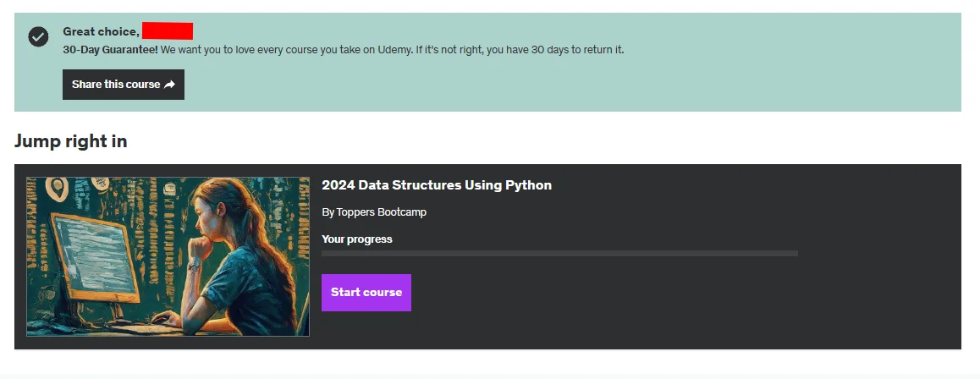
Task: Click the red redacted name block
Action: coord(168,30)
